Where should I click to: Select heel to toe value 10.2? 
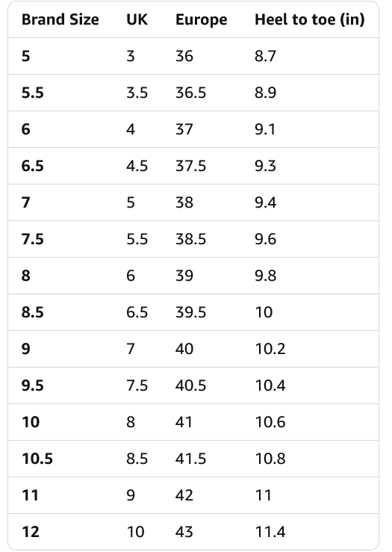pyautogui.click(x=270, y=350)
